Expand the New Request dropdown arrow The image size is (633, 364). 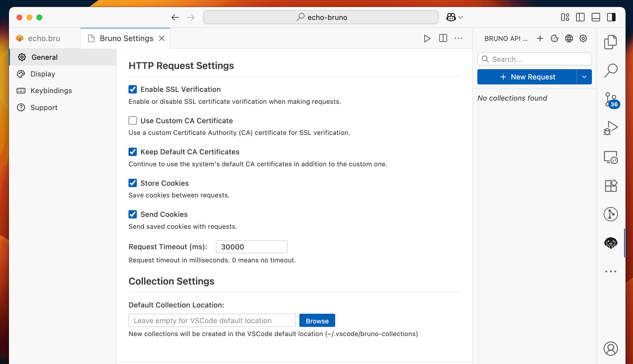click(x=584, y=77)
